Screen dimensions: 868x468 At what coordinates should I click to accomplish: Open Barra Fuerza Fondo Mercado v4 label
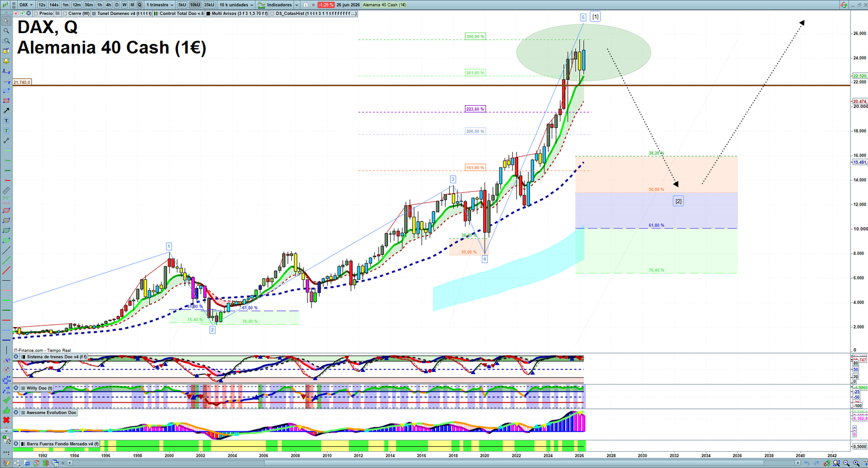pyautogui.click(x=63, y=444)
